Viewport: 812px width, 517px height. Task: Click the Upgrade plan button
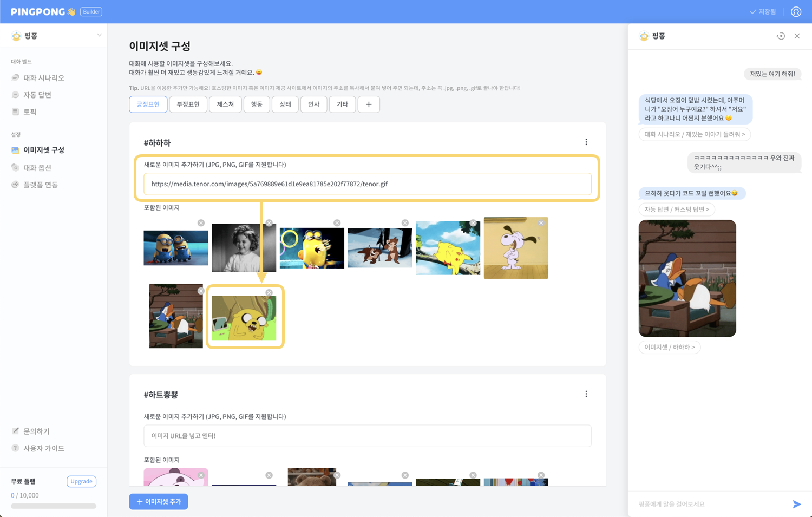click(81, 481)
